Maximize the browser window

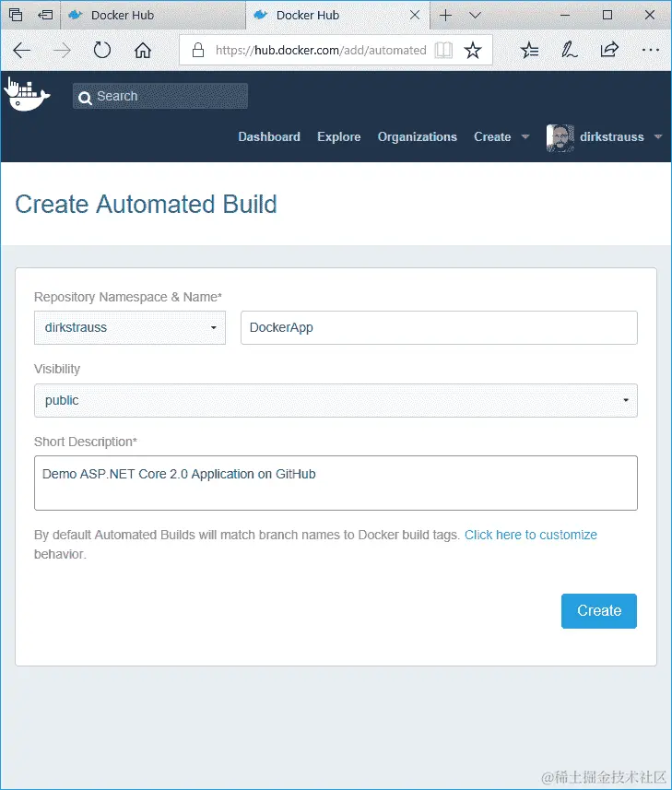(607, 15)
